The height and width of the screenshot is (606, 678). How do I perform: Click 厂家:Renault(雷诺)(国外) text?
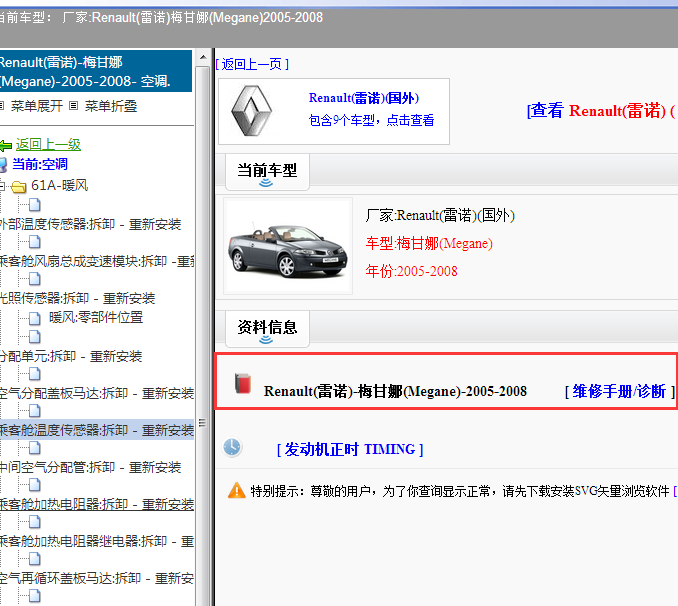tap(440, 215)
